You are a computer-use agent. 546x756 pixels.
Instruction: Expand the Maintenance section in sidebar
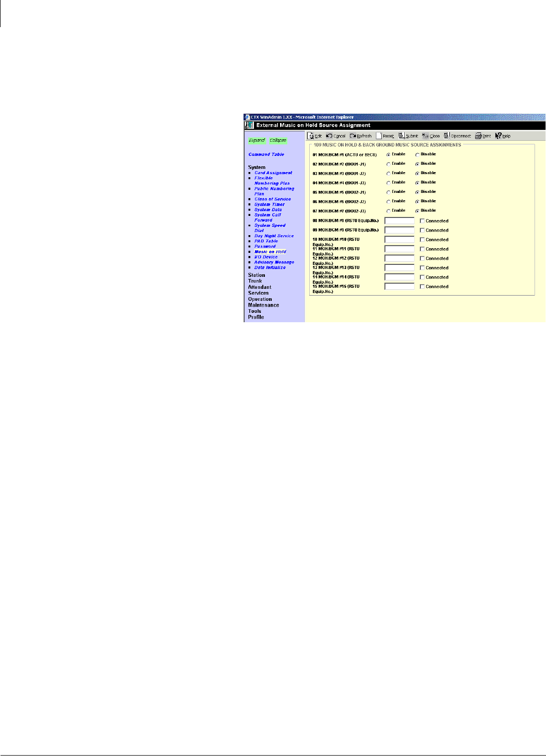[x=263, y=306]
